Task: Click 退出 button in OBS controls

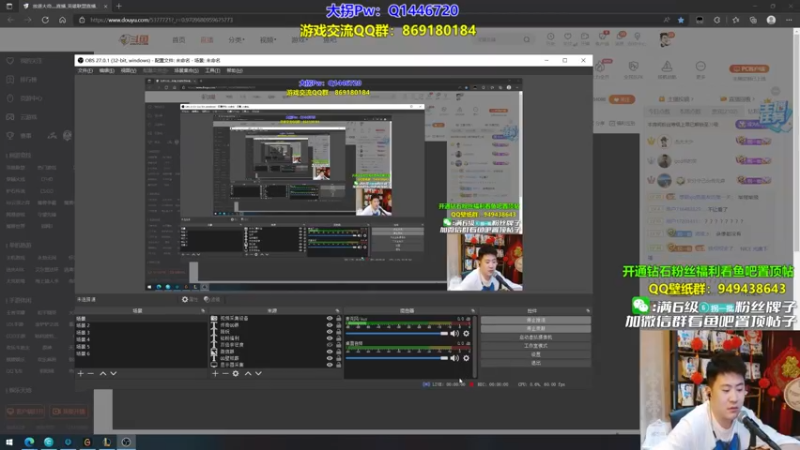Action: [536, 363]
